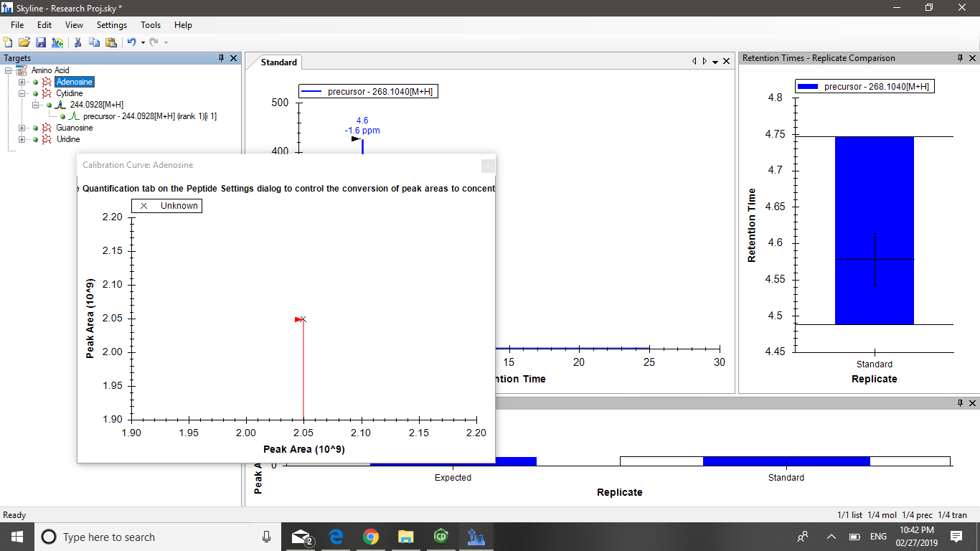
Task: Click the Open file folder icon
Action: [x=24, y=42]
